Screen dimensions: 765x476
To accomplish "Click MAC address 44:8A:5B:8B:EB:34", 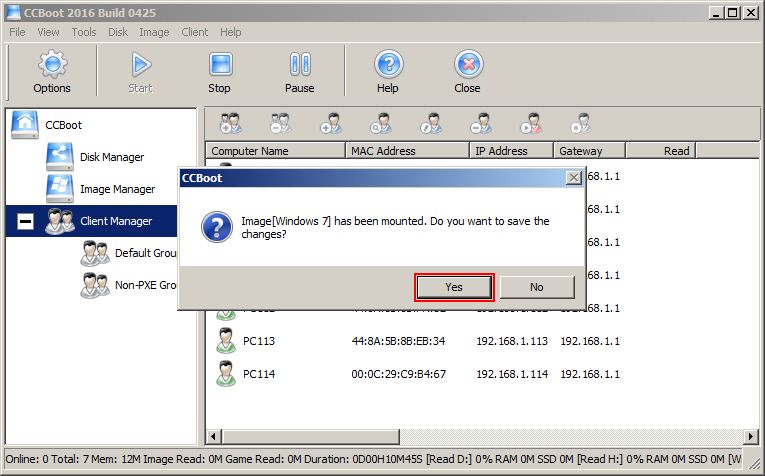I will [x=399, y=341].
